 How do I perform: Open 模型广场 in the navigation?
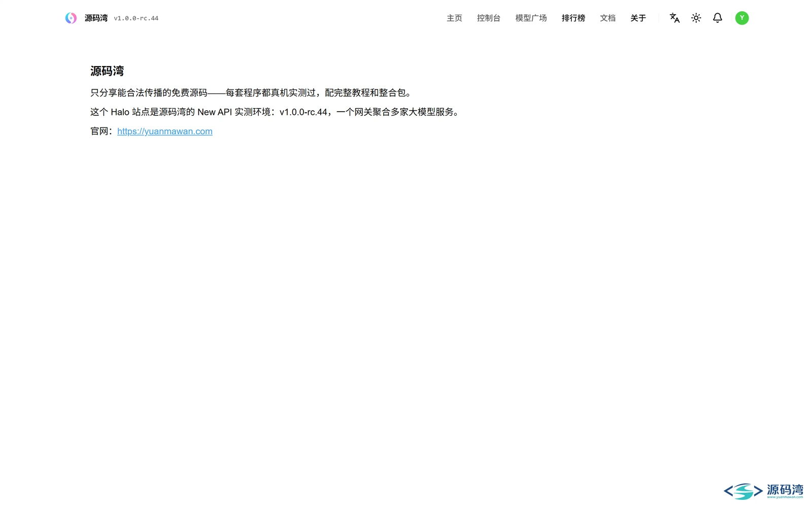pos(531,18)
